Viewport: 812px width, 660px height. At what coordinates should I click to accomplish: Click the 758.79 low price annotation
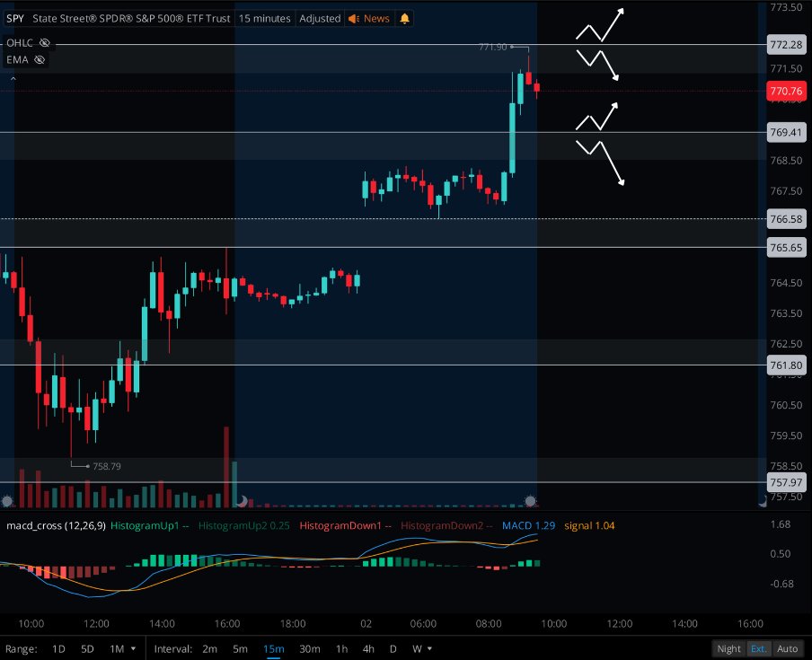point(107,466)
